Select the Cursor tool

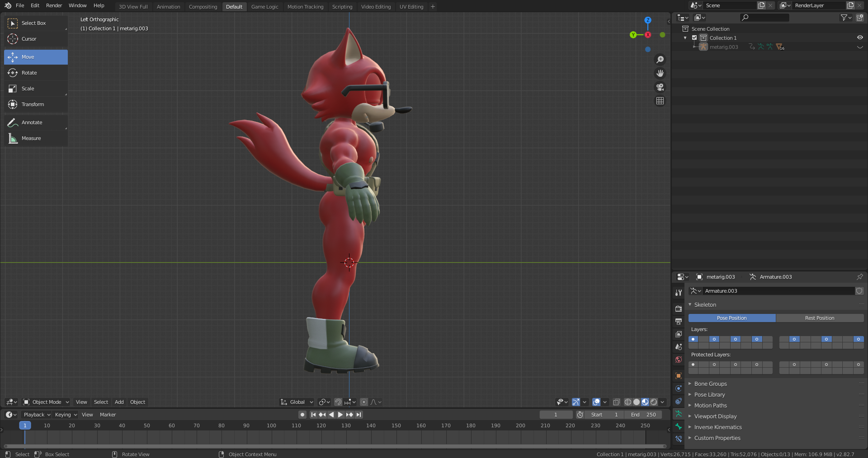click(x=36, y=39)
